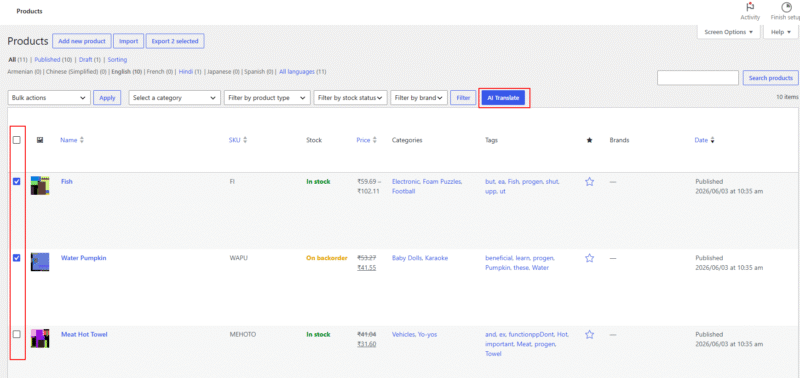Show products in All languages
Viewport: 800px width, 378px height.
click(297, 72)
